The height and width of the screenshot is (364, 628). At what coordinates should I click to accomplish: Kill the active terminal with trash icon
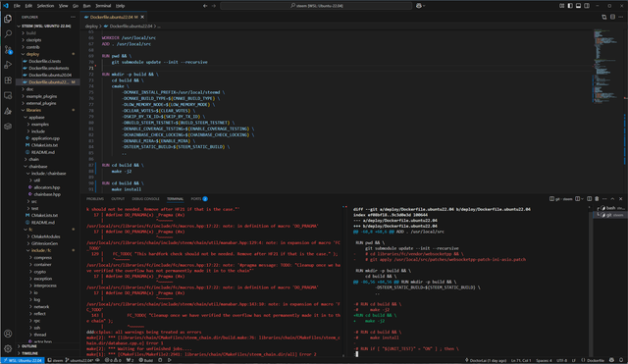[597, 198]
